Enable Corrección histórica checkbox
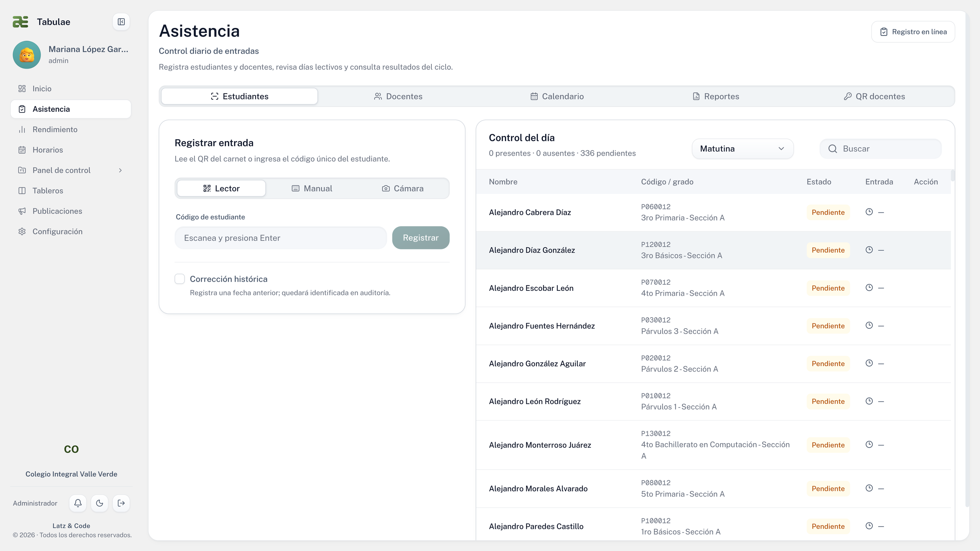This screenshot has width=980, height=551. [180, 279]
